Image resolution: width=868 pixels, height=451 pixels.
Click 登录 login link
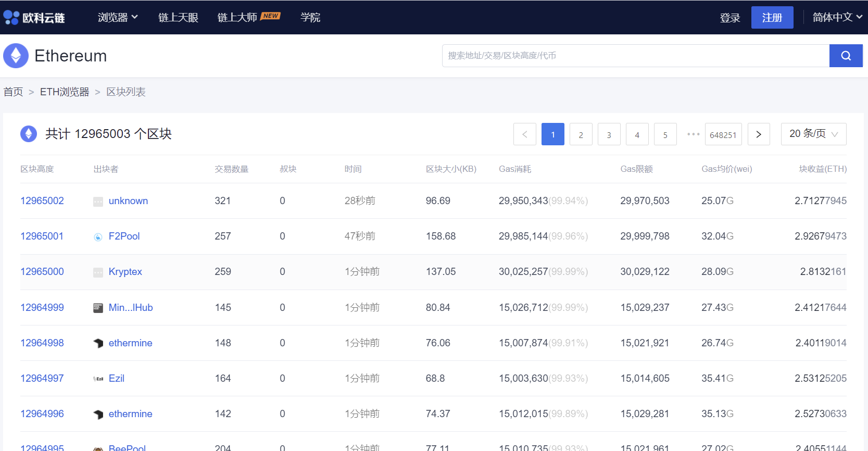coord(730,18)
